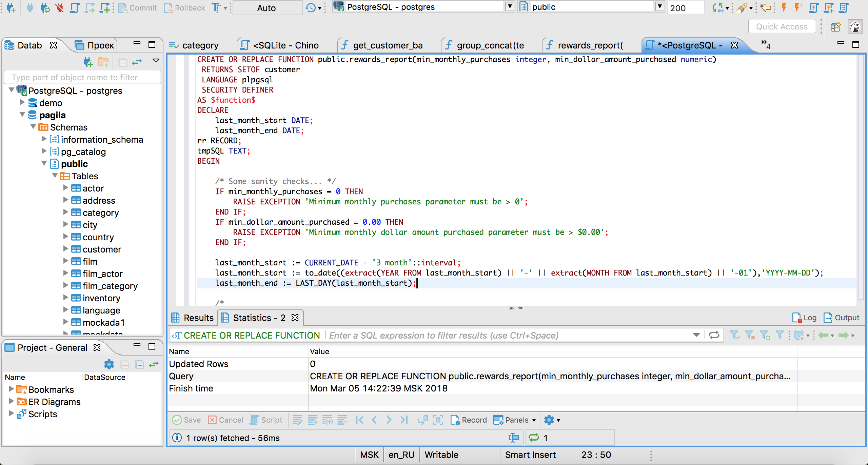
Task: Click the Output tab in results panel
Action: coord(840,318)
